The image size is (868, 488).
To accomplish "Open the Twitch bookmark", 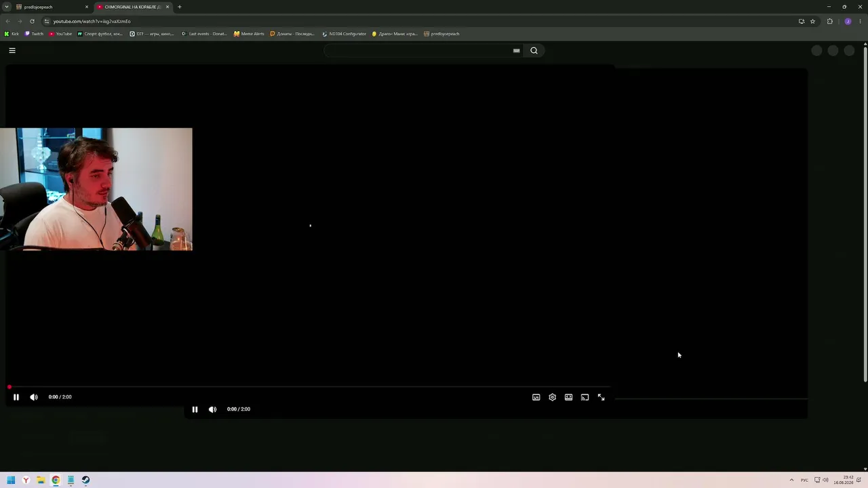I will 34,34.
